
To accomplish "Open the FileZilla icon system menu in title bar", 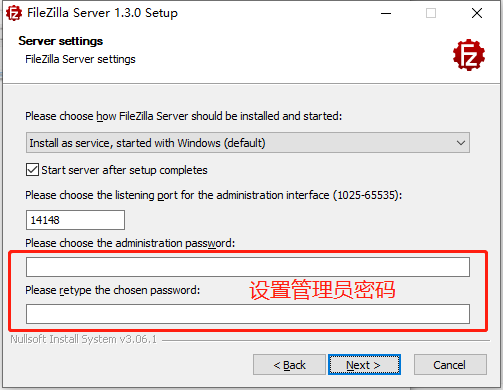I will pos(14,13).
